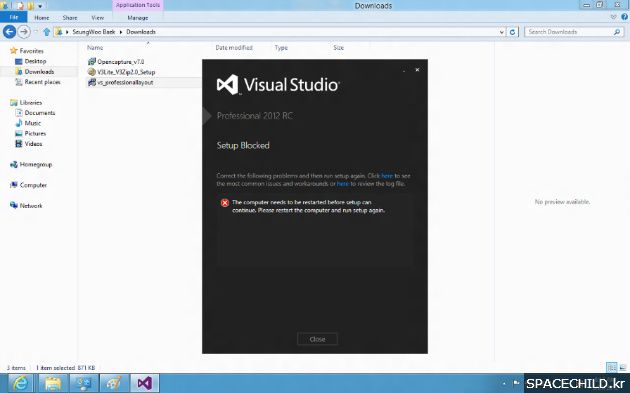Refresh the Downloads folder view
630x393 pixels.
(513, 32)
